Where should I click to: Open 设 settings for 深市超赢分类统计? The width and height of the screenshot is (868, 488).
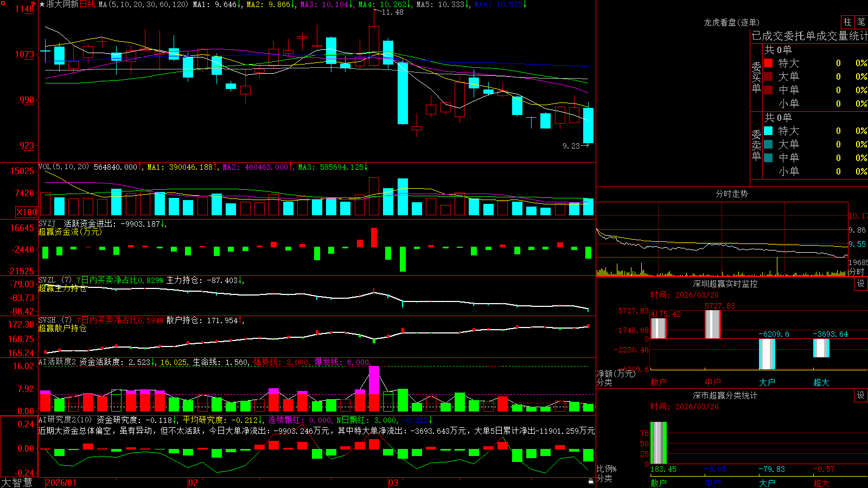click(x=861, y=395)
